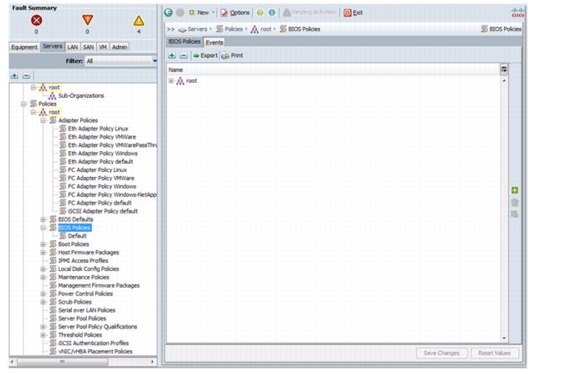This screenshot has height=374, width=576.
Task: Expand Server Pool Policy Qualifications node
Action: coord(43,327)
